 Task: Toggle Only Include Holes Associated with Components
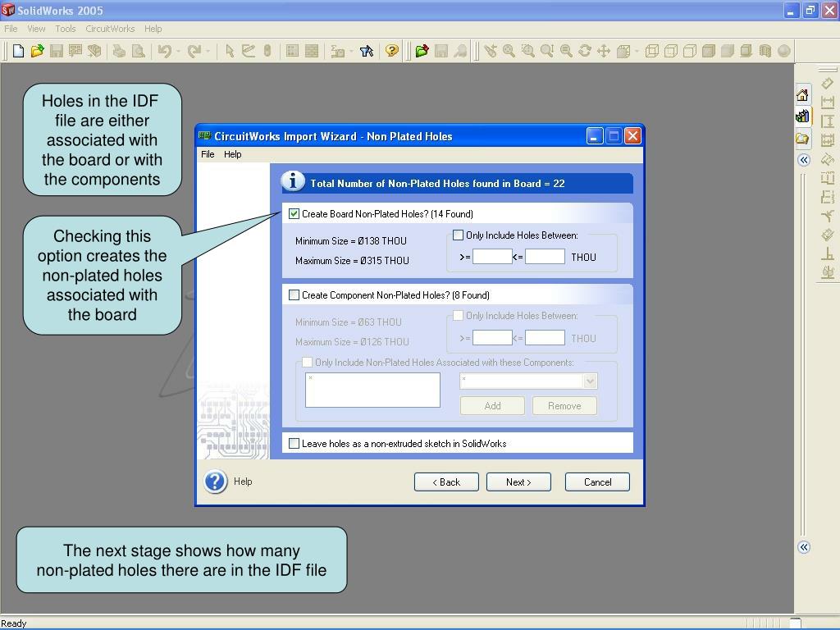[307, 362]
